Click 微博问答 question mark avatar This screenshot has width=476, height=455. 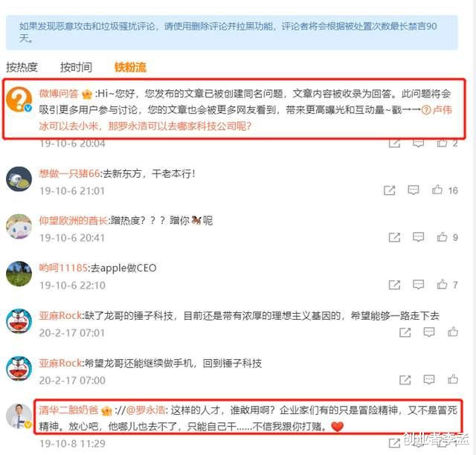click(x=19, y=99)
